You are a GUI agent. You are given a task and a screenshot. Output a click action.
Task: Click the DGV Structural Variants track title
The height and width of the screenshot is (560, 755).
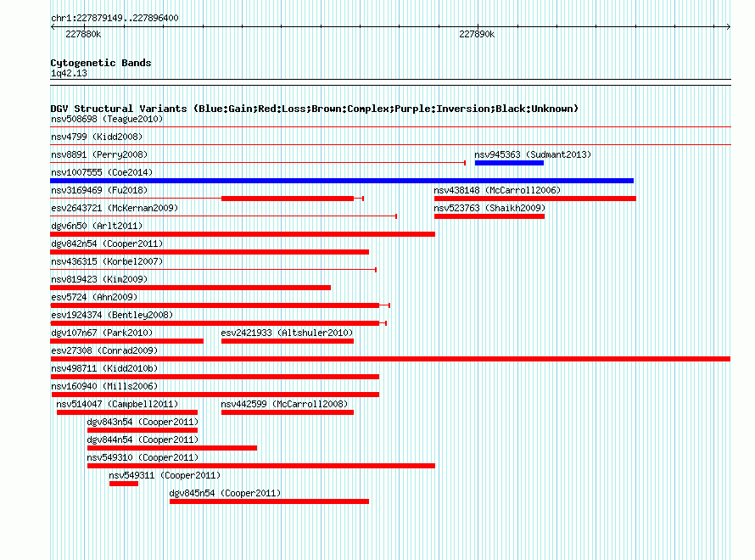click(x=315, y=109)
